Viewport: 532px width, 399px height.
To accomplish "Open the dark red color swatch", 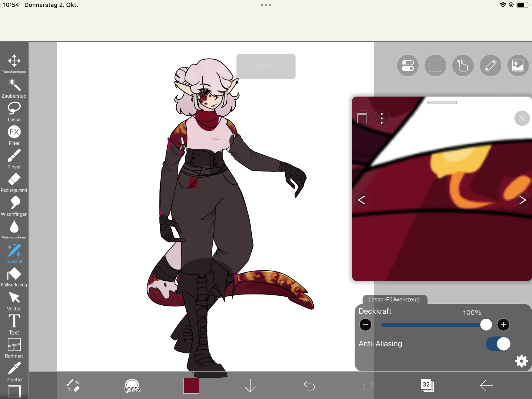I will click(191, 385).
